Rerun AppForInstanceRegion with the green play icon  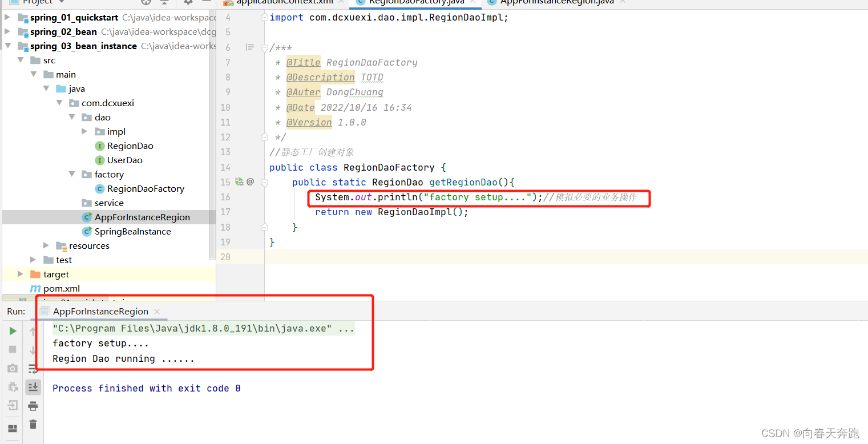[13, 331]
